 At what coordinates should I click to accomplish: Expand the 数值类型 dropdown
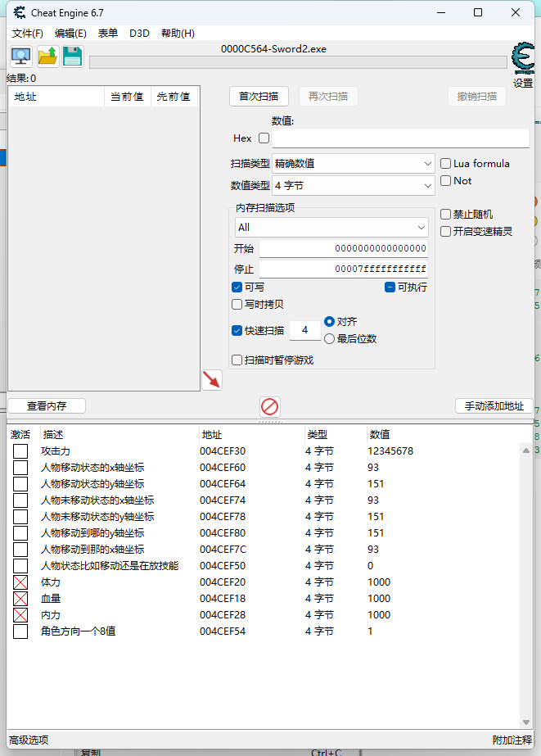(x=353, y=186)
